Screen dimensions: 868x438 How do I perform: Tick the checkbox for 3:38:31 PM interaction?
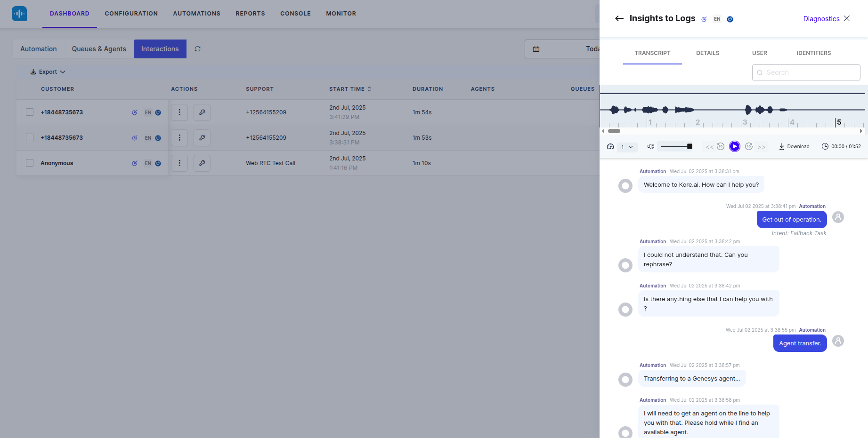(x=30, y=138)
